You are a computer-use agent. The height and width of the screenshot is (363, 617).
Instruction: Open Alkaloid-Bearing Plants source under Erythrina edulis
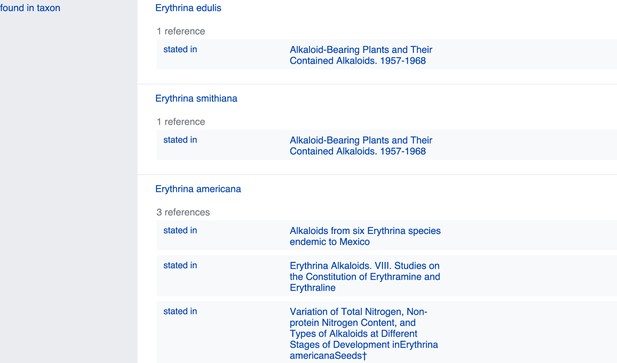tap(361, 55)
